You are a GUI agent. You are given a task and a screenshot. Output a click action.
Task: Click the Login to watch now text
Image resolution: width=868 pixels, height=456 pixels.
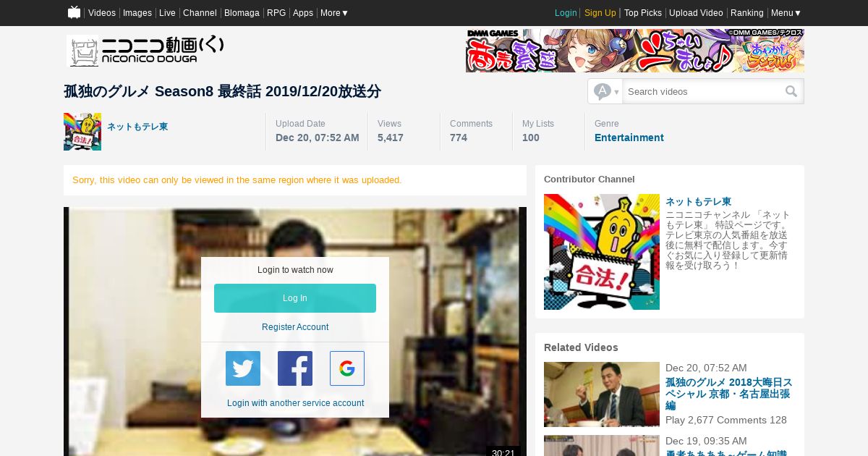coord(295,270)
